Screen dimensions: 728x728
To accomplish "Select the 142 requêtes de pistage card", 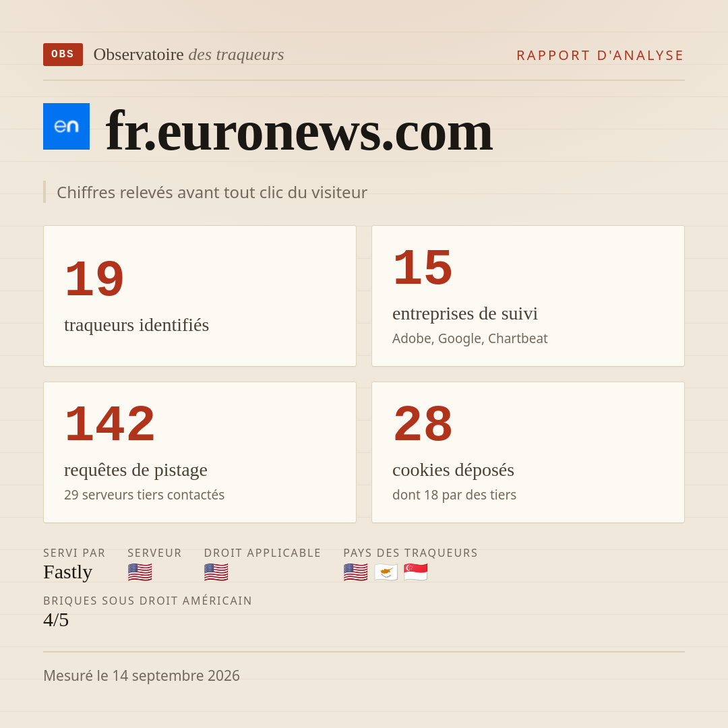I will point(200,452).
